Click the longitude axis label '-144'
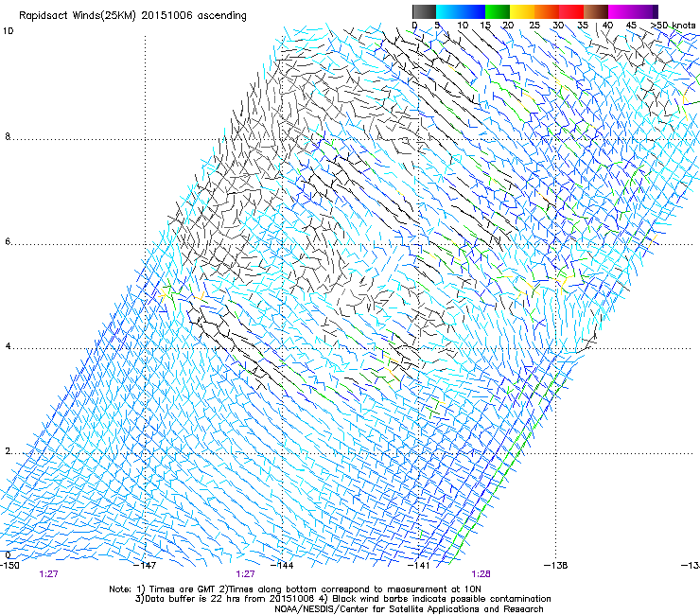Image resolution: width=700 pixels, height=615 pixels. pyautogui.click(x=282, y=566)
